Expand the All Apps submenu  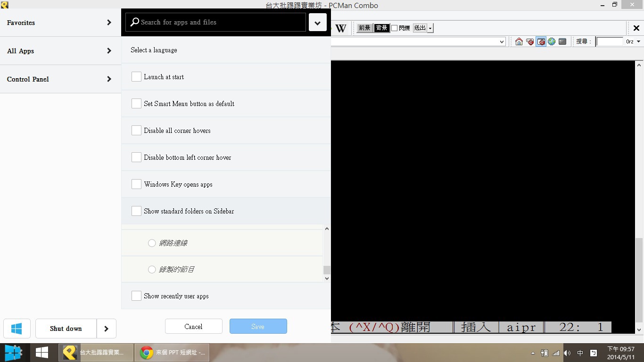click(109, 50)
